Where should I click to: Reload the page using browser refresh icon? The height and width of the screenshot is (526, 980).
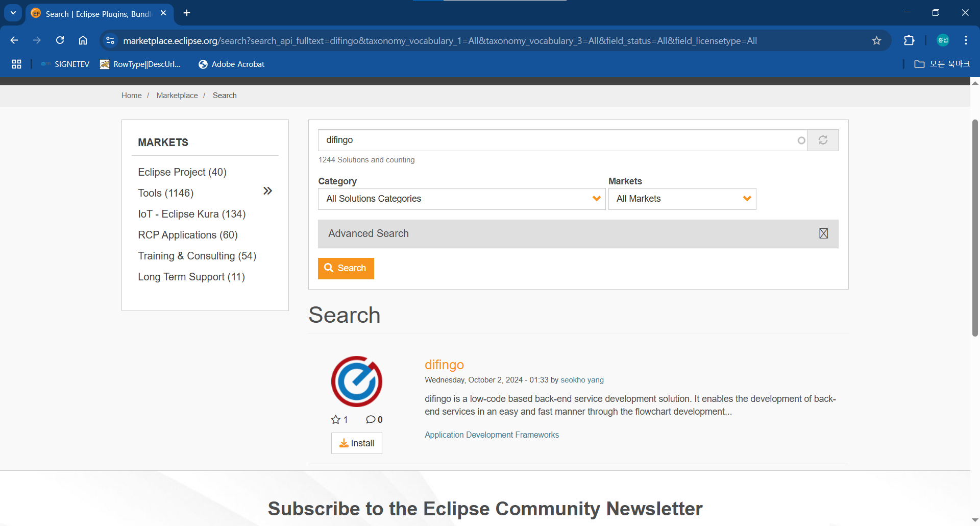click(x=60, y=41)
